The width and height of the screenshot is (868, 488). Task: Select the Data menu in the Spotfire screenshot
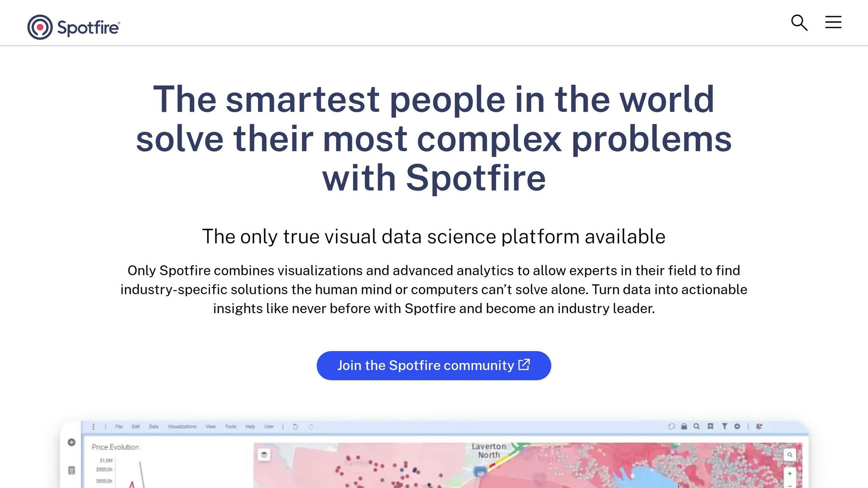click(153, 427)
